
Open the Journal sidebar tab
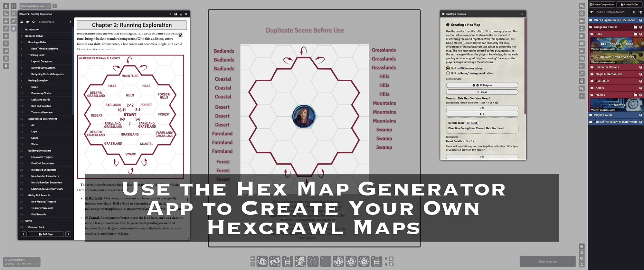[582, 44]
